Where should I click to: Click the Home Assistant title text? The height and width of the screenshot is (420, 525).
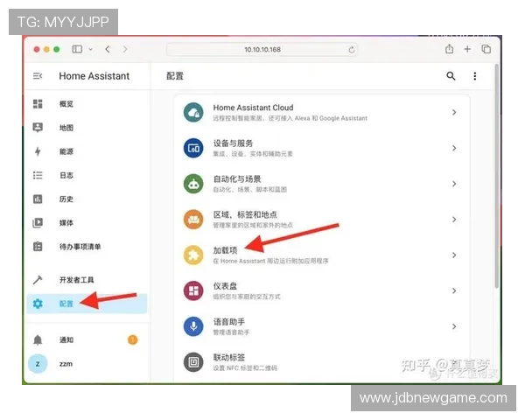click(x=94, y=76)
